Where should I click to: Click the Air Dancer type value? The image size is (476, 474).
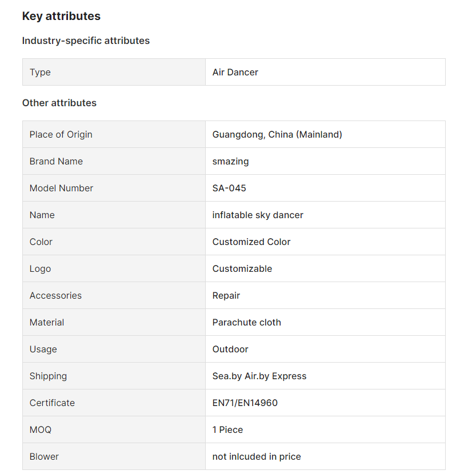tap(235, 72)
